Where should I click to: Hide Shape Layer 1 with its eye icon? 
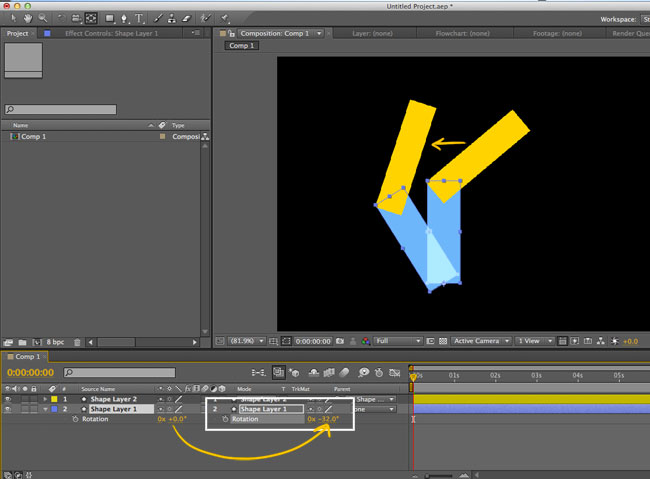[x=8, y=409]
